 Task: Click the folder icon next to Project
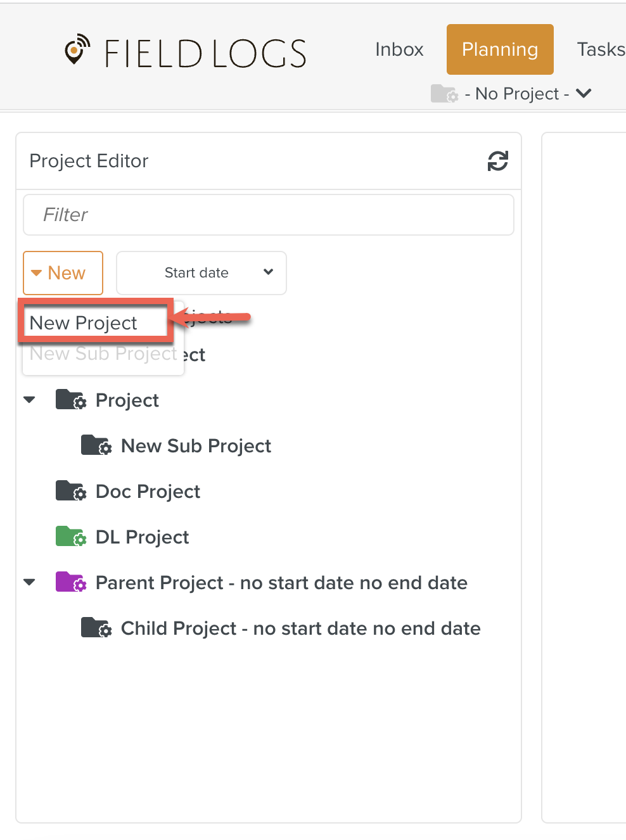71,400
